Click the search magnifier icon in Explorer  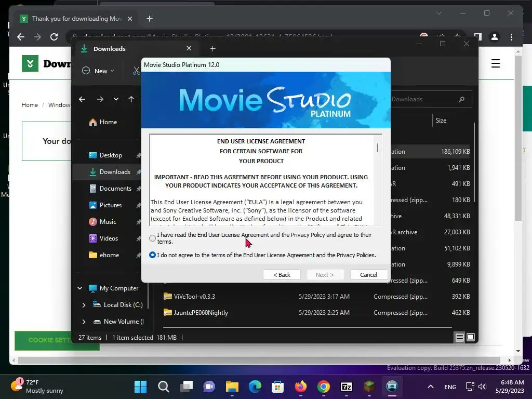461,99
